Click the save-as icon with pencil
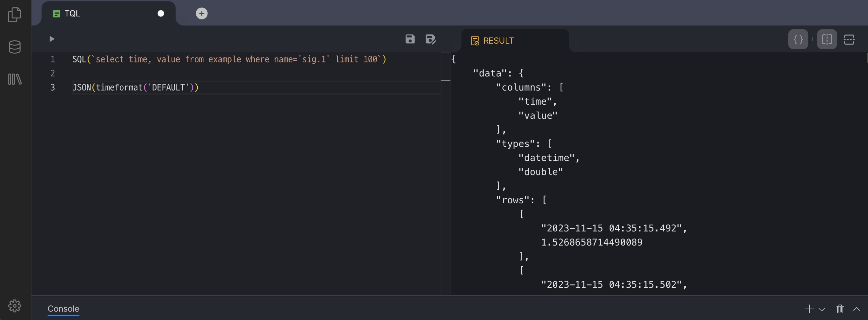 430,40
